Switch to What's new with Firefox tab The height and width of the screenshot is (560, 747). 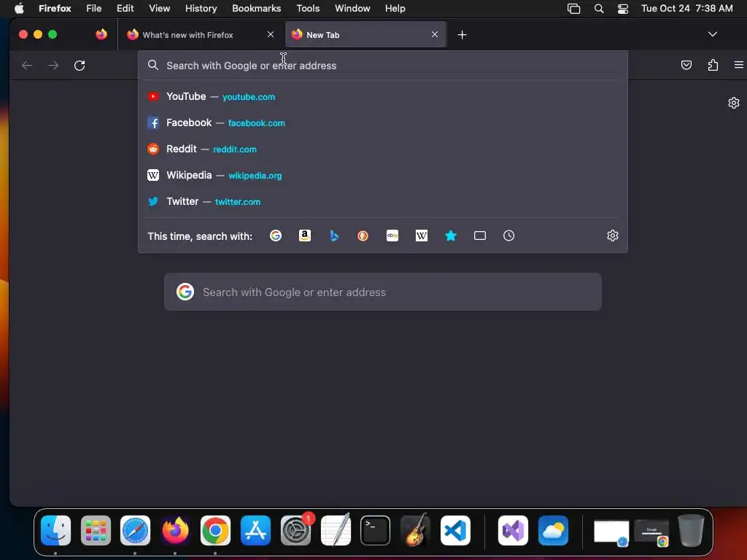tap(201, 34)
